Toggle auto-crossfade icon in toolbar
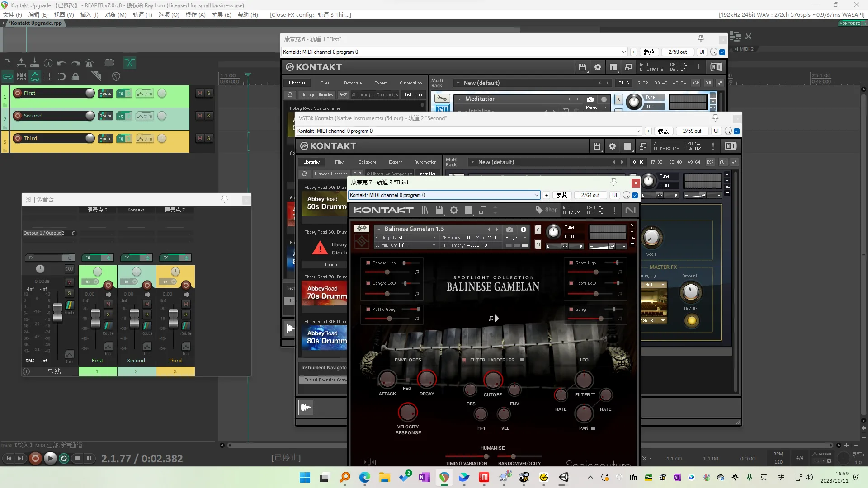 [130, 63]
